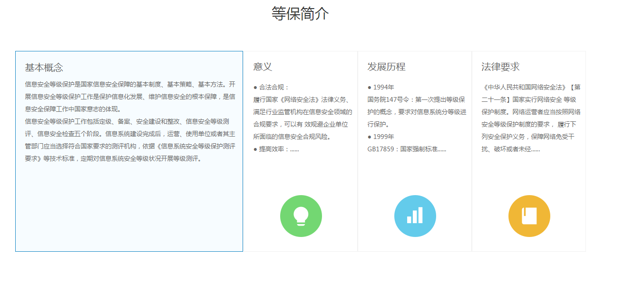The width and height of the screenshot is (644, 286).
Task: Click the first paragraph starting 信息安全等级保护是国家
Action: click(x=130, y=97)
